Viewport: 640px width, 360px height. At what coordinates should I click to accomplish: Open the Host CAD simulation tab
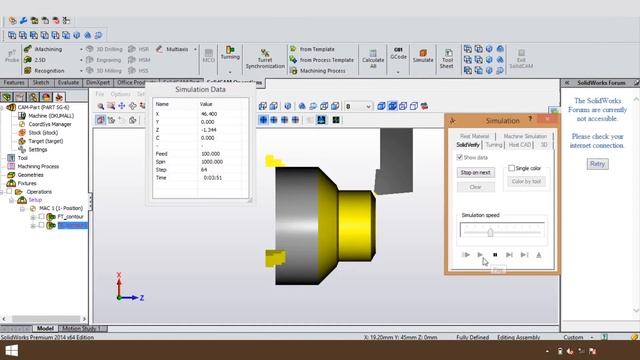[520, 145]
